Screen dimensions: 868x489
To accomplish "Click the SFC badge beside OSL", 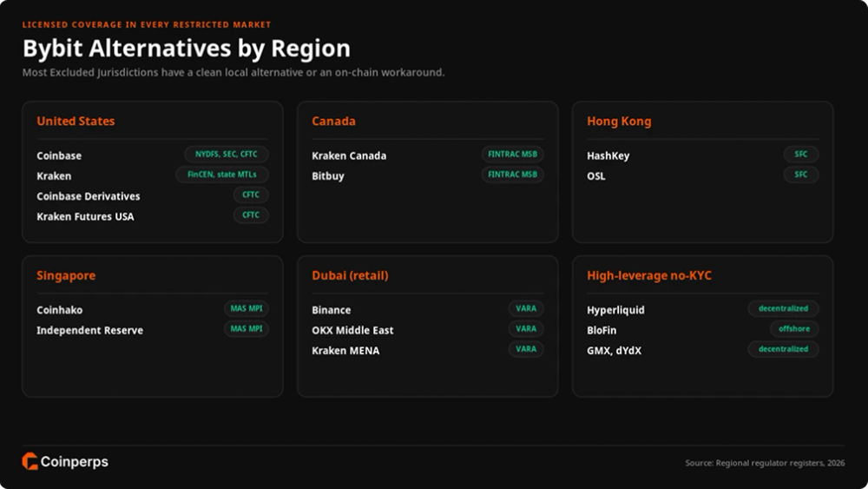I will [801, 175].
